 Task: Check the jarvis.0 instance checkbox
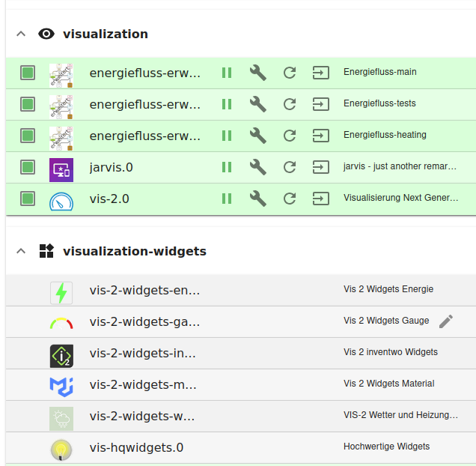point(28,167)
